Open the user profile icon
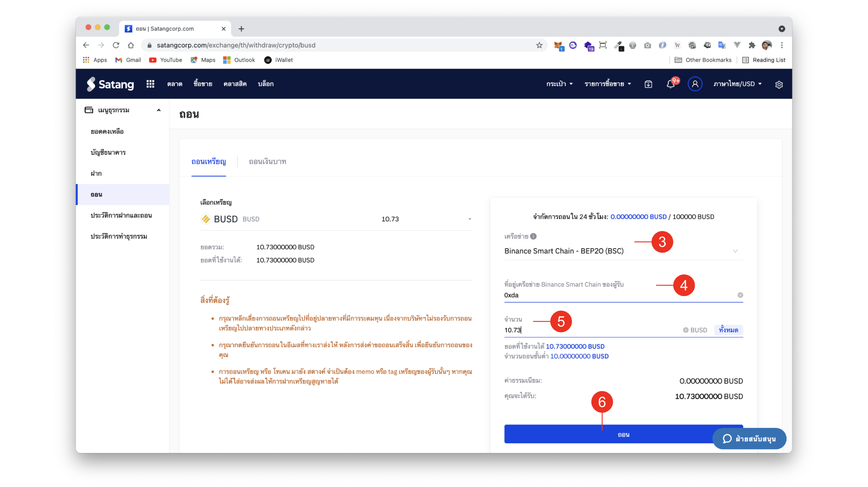This screenshot has width=868, height=487. pyautogui.click(x=695, y=84)
